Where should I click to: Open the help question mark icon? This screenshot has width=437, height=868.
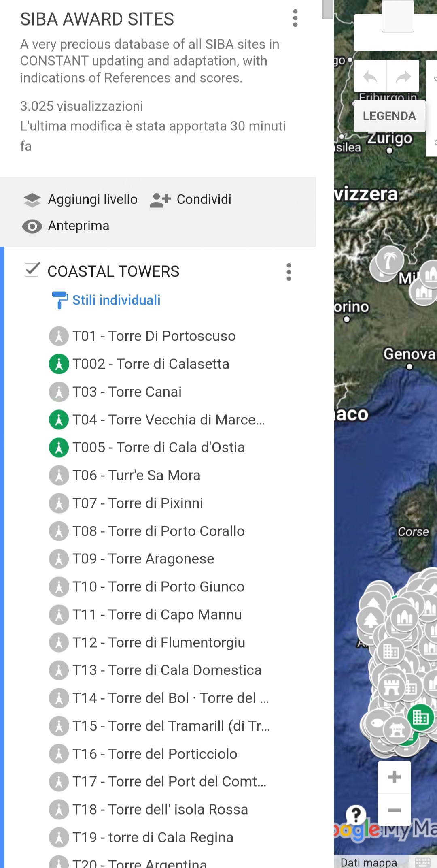tap(356, 815)
